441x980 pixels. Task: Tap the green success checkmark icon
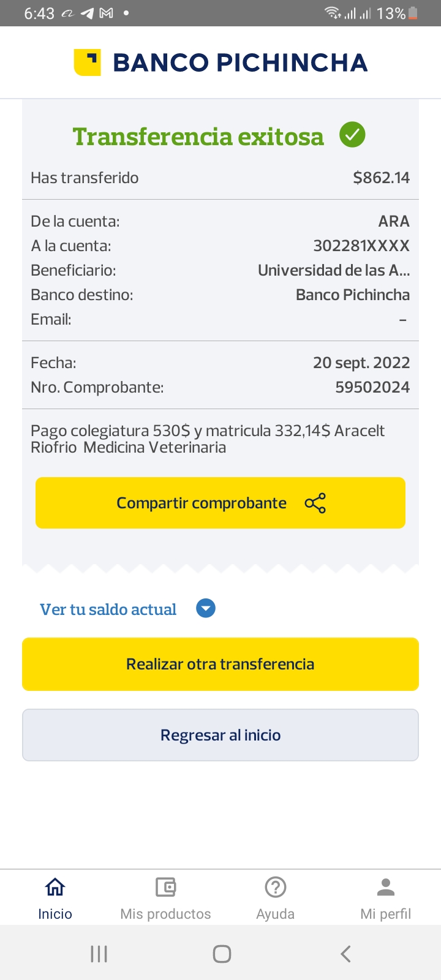click(353, 135)
